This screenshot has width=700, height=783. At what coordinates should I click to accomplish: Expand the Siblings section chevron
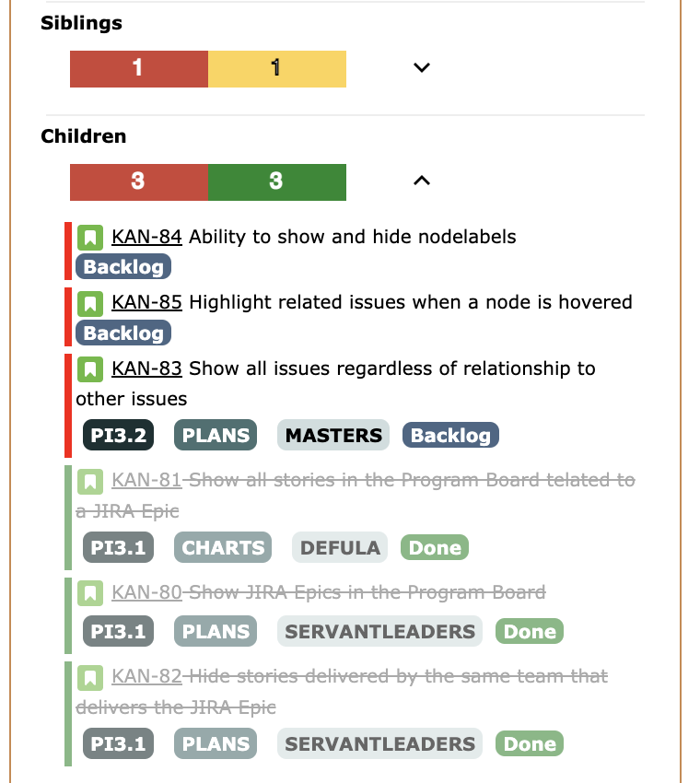[422, 67]
